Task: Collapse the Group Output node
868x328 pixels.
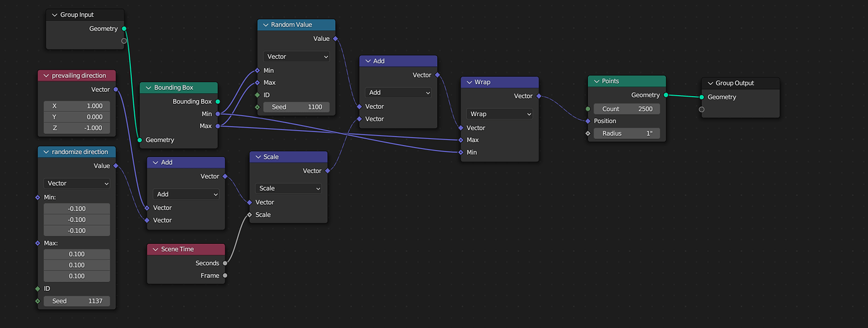Action: (x=710, y=83)
